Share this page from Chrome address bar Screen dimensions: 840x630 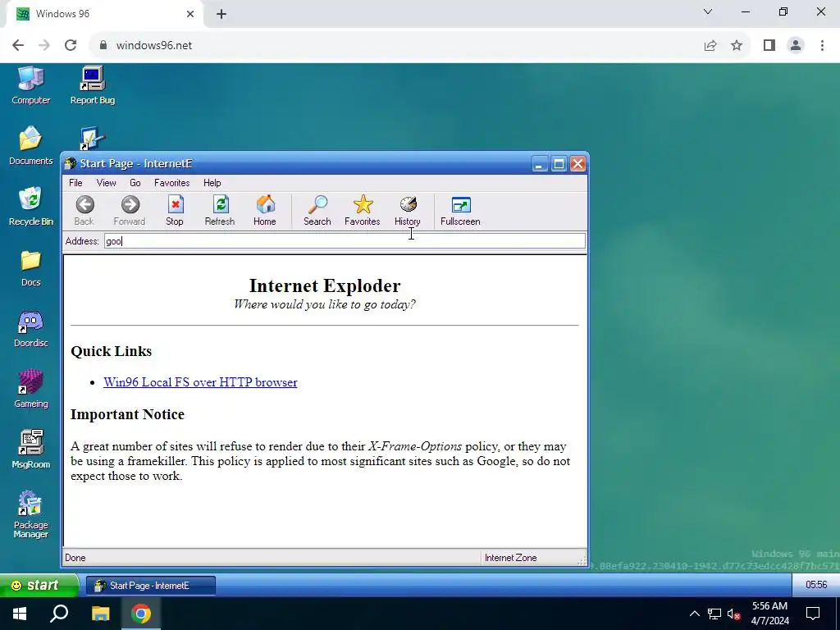pos(710,45)
